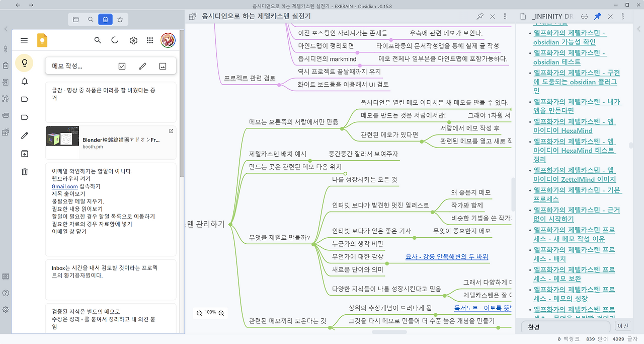Select the 프로젝트 관련 검토 node
The width and height of the screenshot is (644, 344).
(x=250, y=78)
